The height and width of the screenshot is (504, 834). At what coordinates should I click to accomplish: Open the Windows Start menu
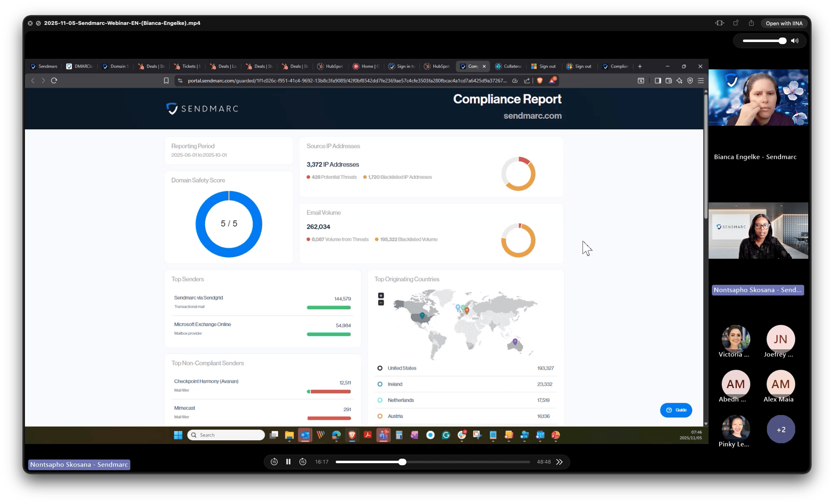[x=178, y=435]
